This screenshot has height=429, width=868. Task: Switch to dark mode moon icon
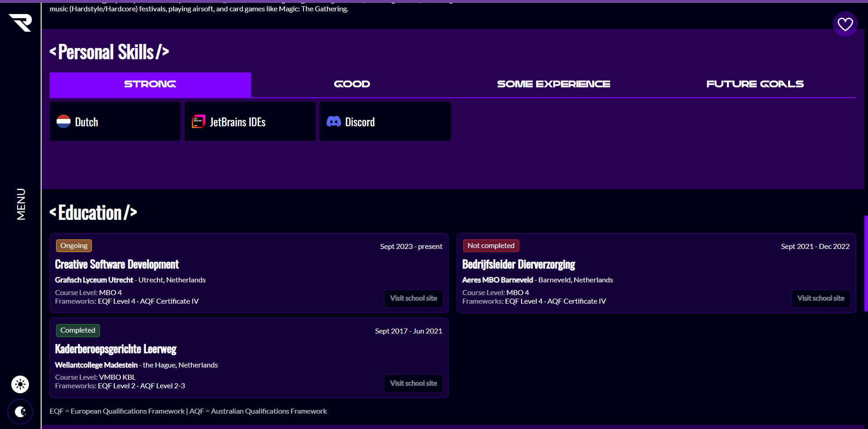pos(20,412)
